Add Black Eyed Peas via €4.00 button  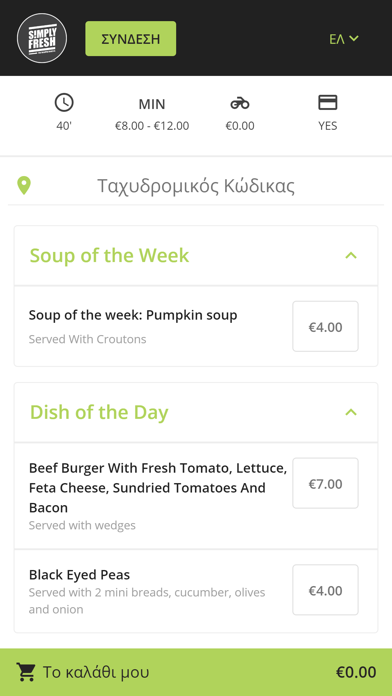325,590
